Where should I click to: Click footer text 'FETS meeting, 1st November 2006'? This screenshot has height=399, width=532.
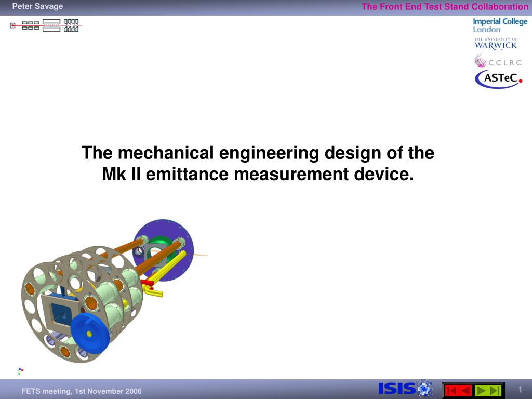(82, 391)
